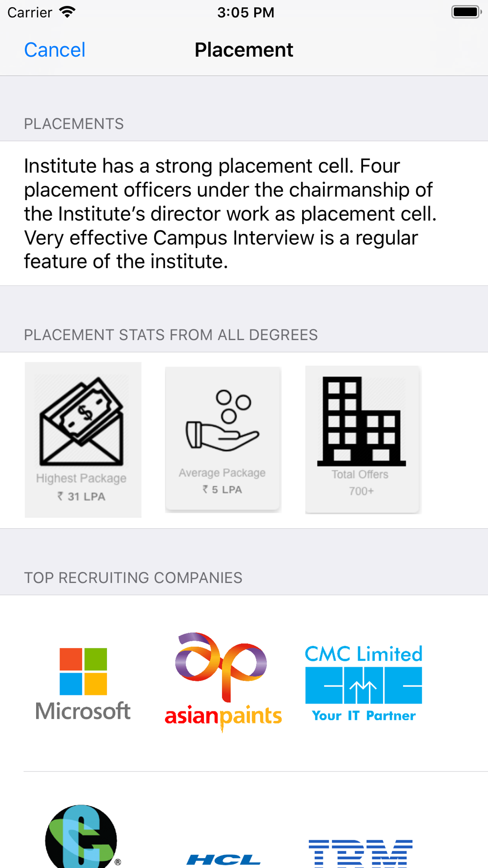
Task: Tap the Cancel button
Action: (55, 50)
